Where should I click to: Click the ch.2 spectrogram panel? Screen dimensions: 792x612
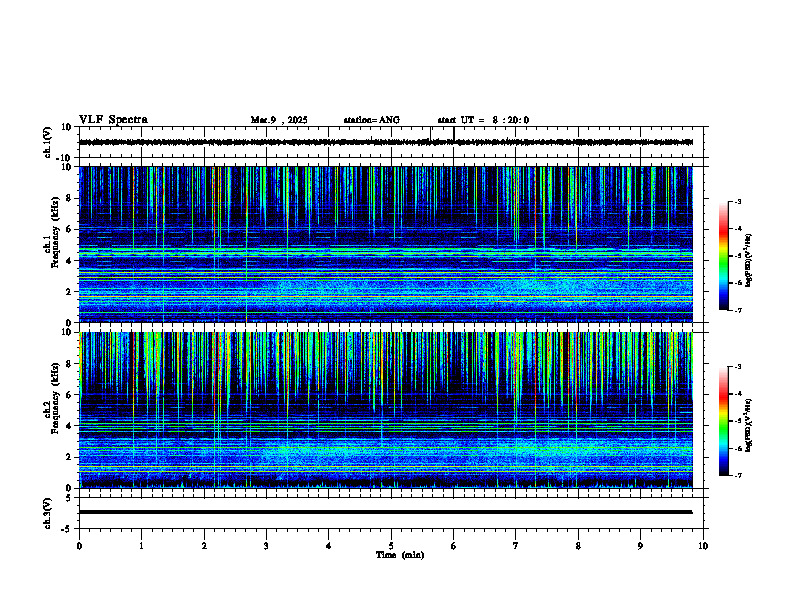(x=386, y=410)
